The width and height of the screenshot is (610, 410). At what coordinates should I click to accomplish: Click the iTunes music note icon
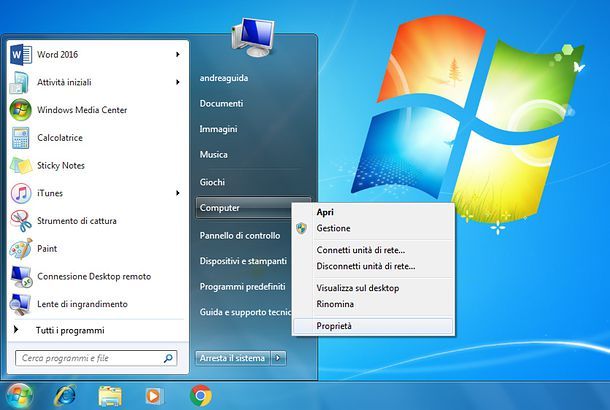[x=21, y=193]
